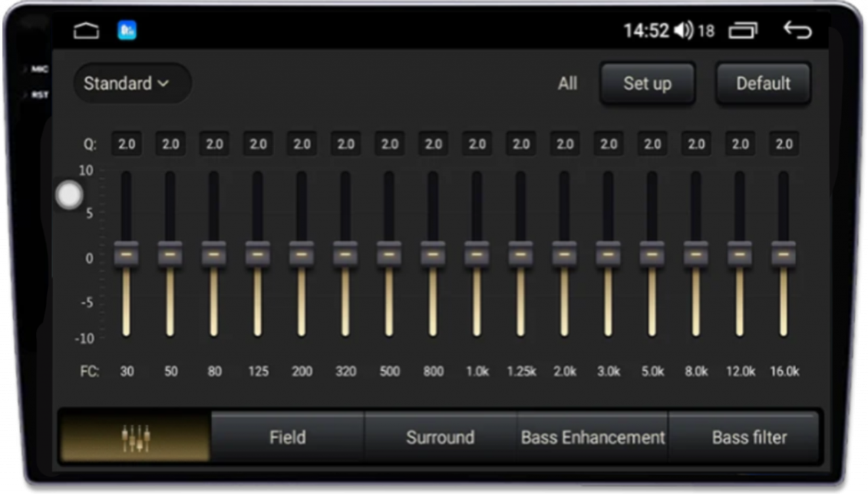Viewport: 868px width, 494px height.
Task: Open the Q value box for 30 Hz
Action: point(127,144)
